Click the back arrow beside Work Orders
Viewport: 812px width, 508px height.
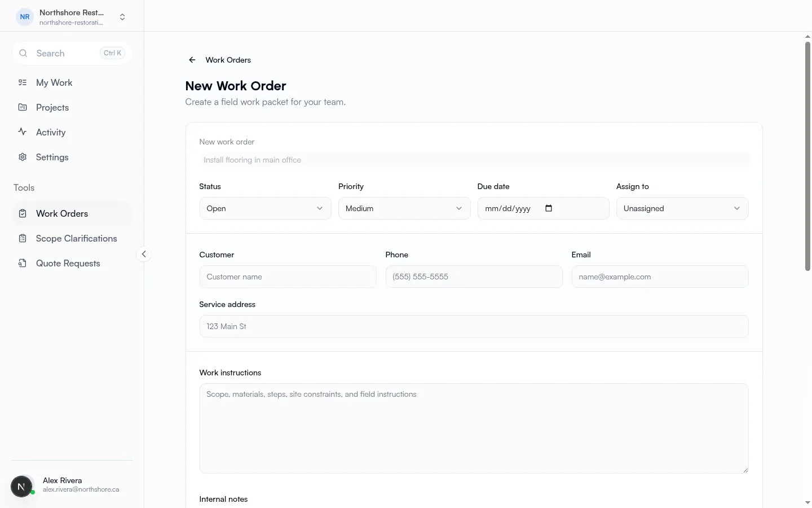coord(192,60)
